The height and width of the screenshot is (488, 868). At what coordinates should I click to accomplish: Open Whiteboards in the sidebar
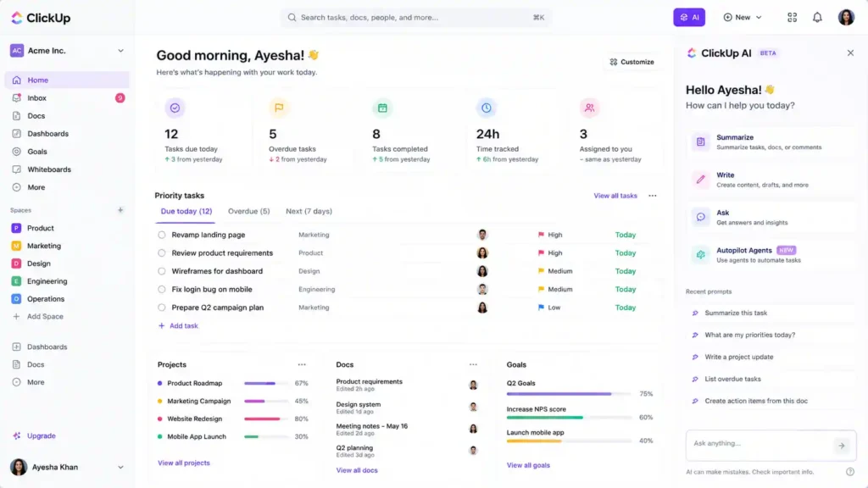coord(67,169)
